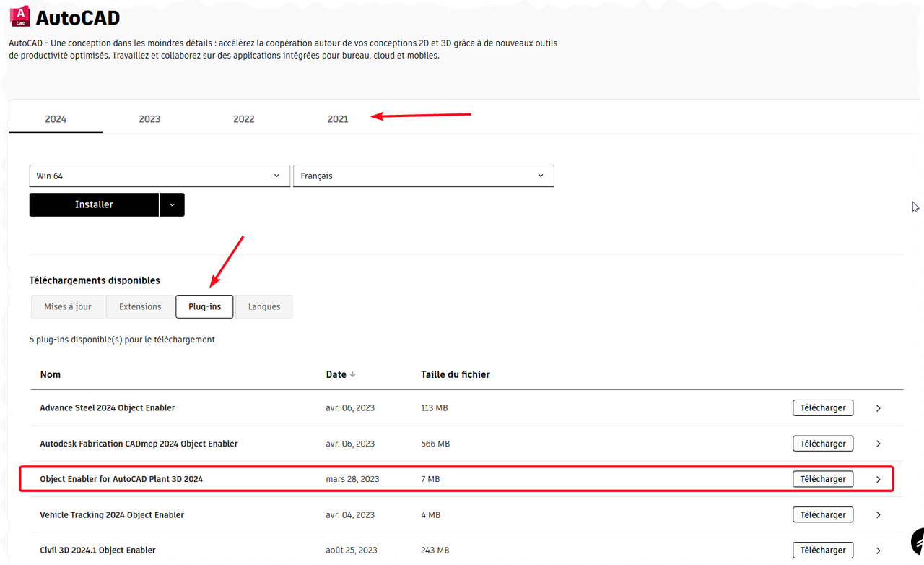Open the Français language dropdown

pos(423,176)
